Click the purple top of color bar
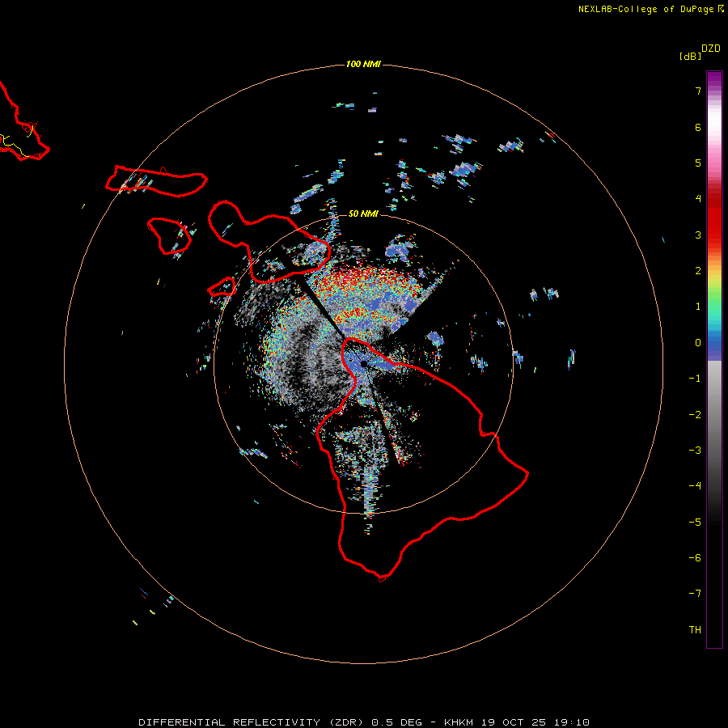728x728 pixels. click(x=714, y=78)
